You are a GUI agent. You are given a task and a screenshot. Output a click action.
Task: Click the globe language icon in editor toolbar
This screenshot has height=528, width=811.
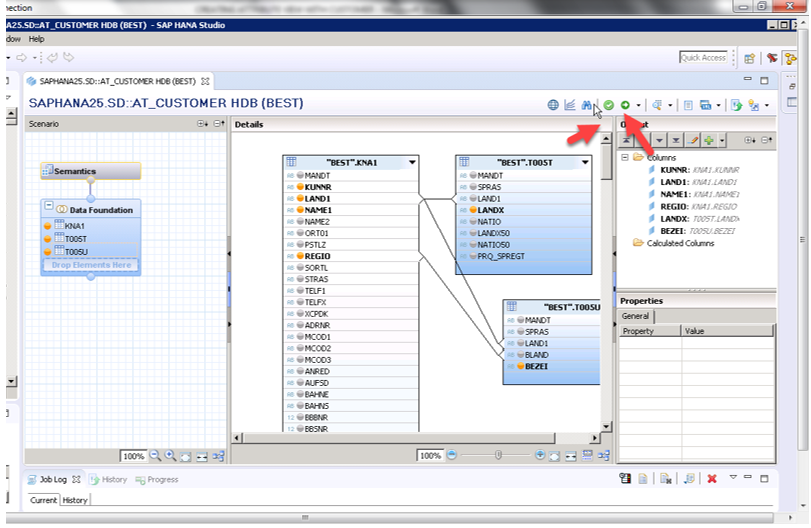click(553, 105)
